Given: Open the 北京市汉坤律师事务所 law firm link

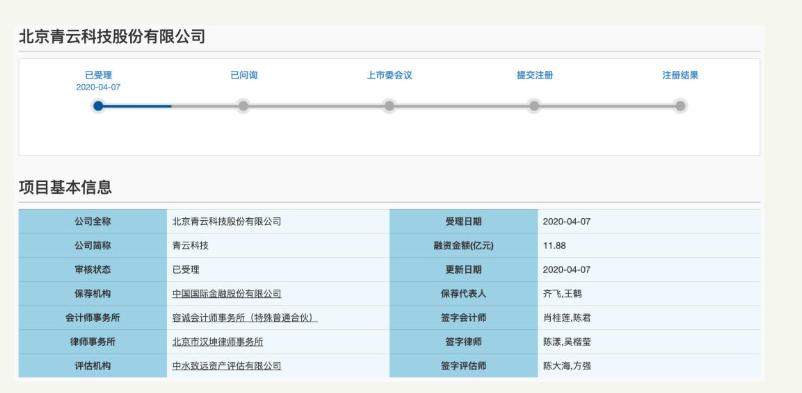Looking at the screenshot, I should pyautogui.click(x=217, y=342).
